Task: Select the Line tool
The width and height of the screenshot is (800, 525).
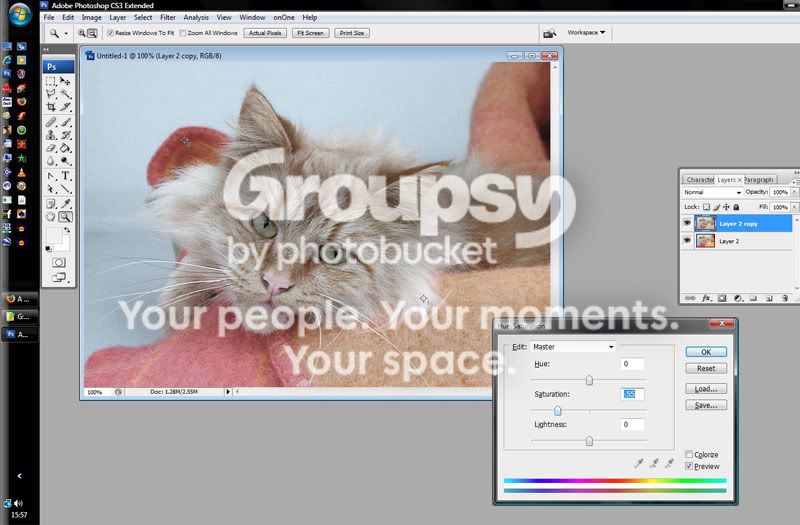Action: click(65, 189)
